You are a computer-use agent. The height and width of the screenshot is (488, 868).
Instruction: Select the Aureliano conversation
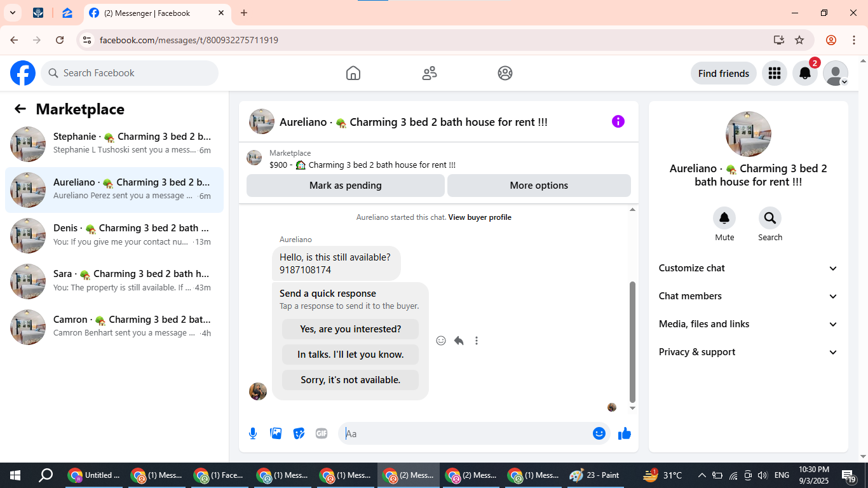tap(114, 190)
